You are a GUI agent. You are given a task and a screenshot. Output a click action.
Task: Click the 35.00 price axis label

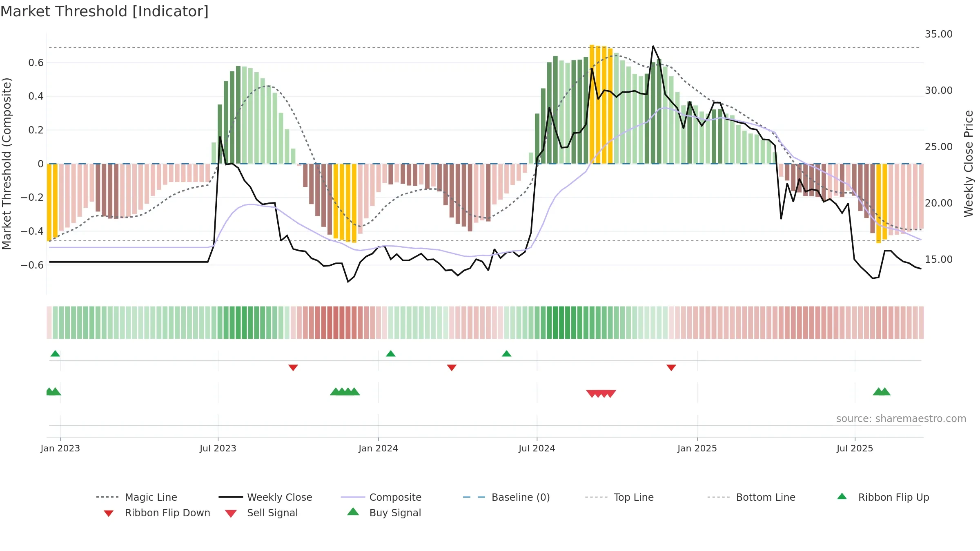(938, 34)
